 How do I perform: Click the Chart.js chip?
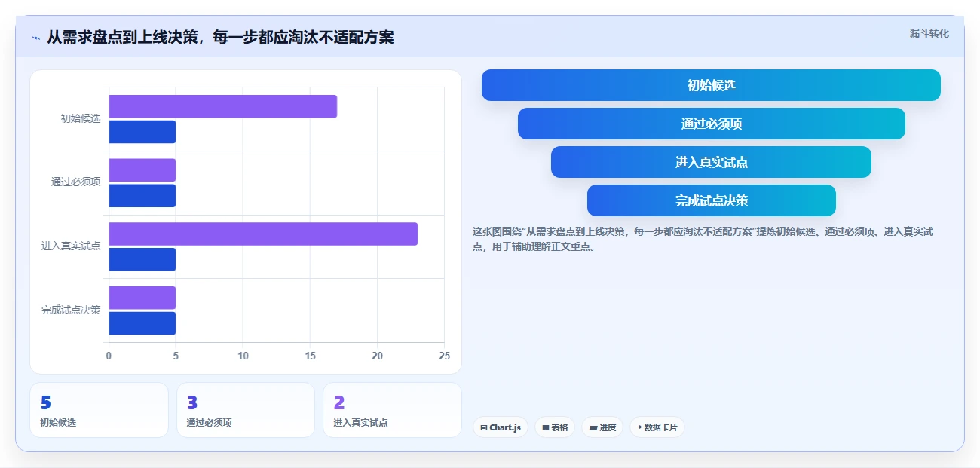point(501,427)
